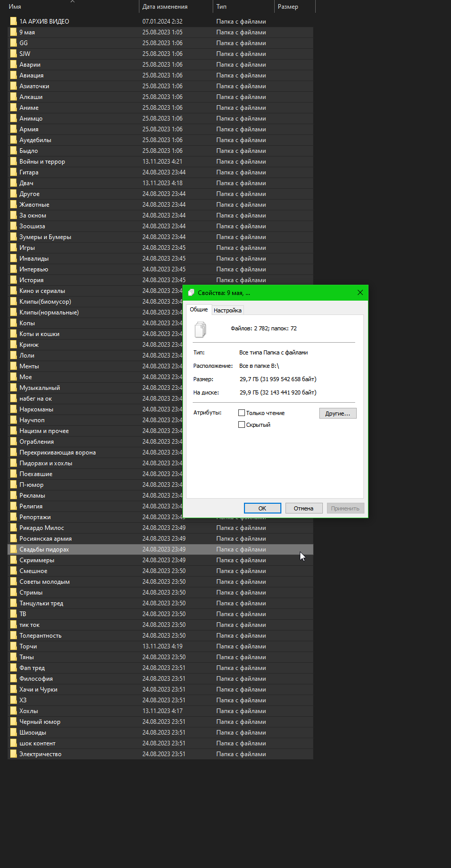Screen dimensions: 451x868
Task: Click the date 13.11.2023 4:17
Action: pyautogui.click(x=162, y=711)
